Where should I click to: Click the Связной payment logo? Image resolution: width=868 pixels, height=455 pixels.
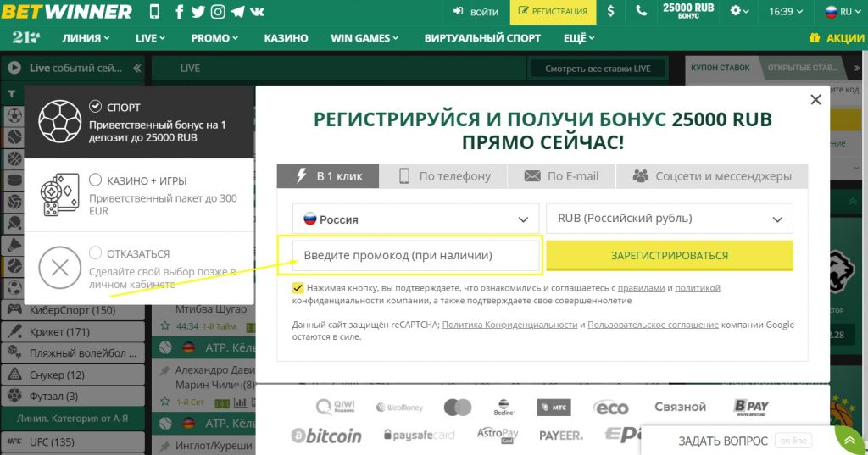tap(680, 407)
